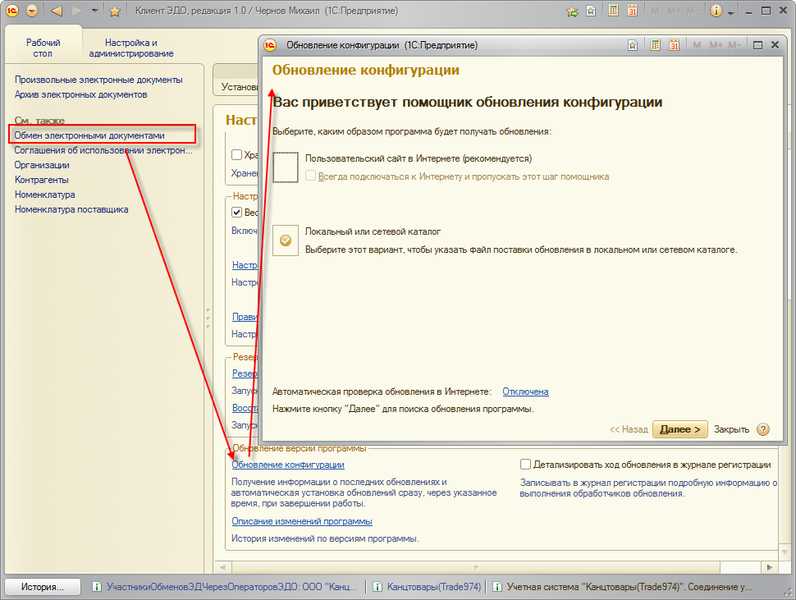Uncheck the checked Вес... checkbox behind dialog

(237, 212)
